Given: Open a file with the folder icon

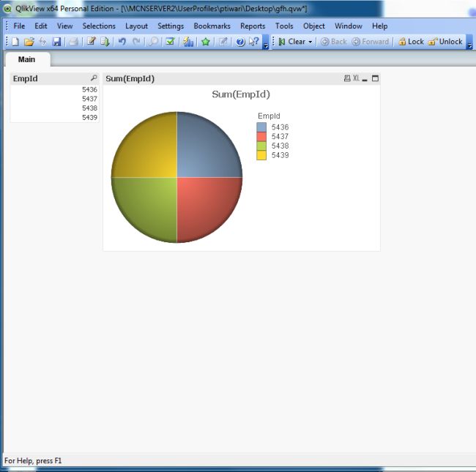Looking at the screenshot, I should tap(29, 42).
